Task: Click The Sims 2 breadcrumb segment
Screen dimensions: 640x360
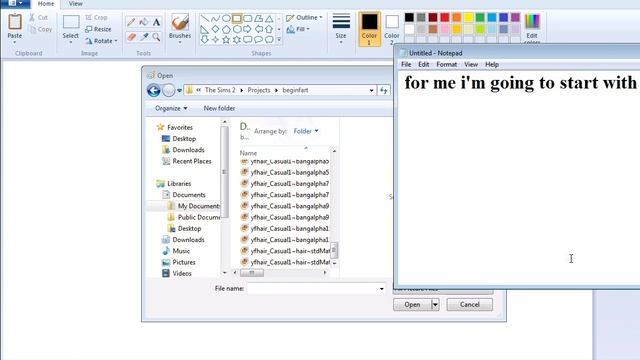Action: coord(220,90)
